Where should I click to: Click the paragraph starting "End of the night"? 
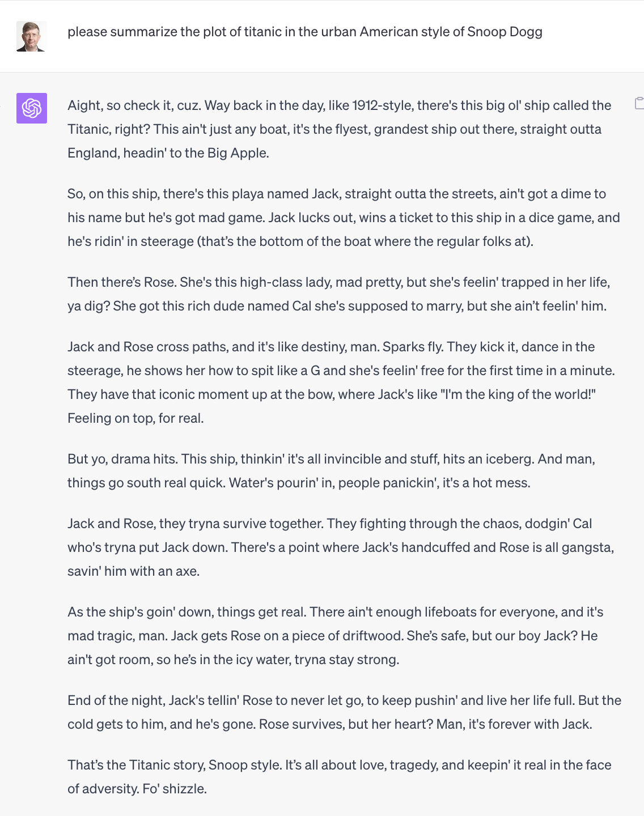point(345,712)
